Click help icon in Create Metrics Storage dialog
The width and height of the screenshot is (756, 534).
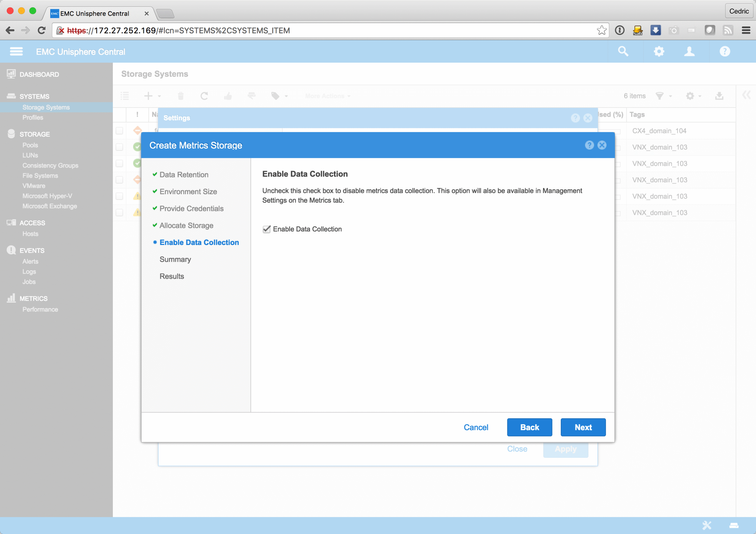[589, 145]
